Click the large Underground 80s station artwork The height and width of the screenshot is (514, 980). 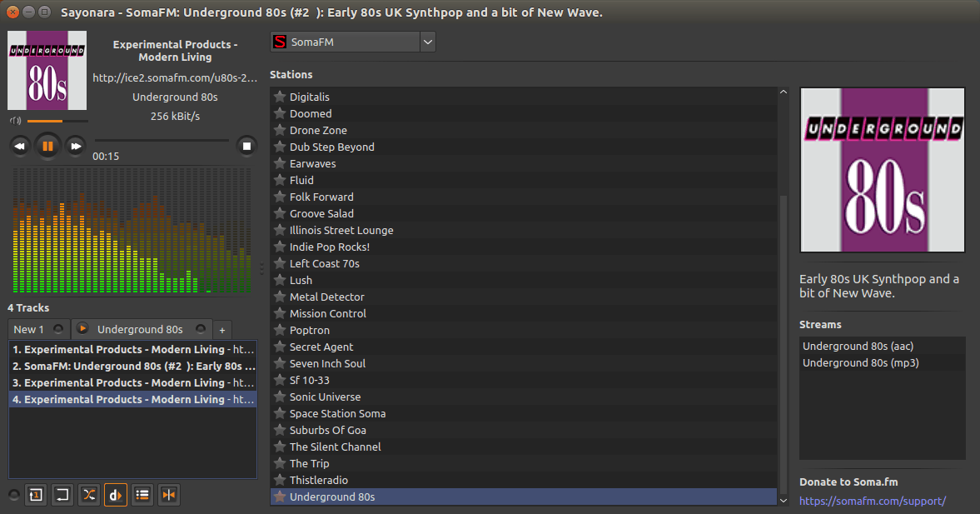click(x=883, y=170)
